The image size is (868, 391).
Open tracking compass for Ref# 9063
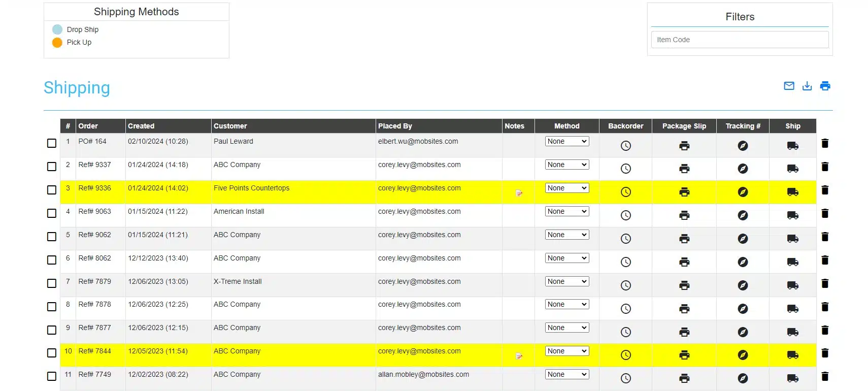(743, 215)
